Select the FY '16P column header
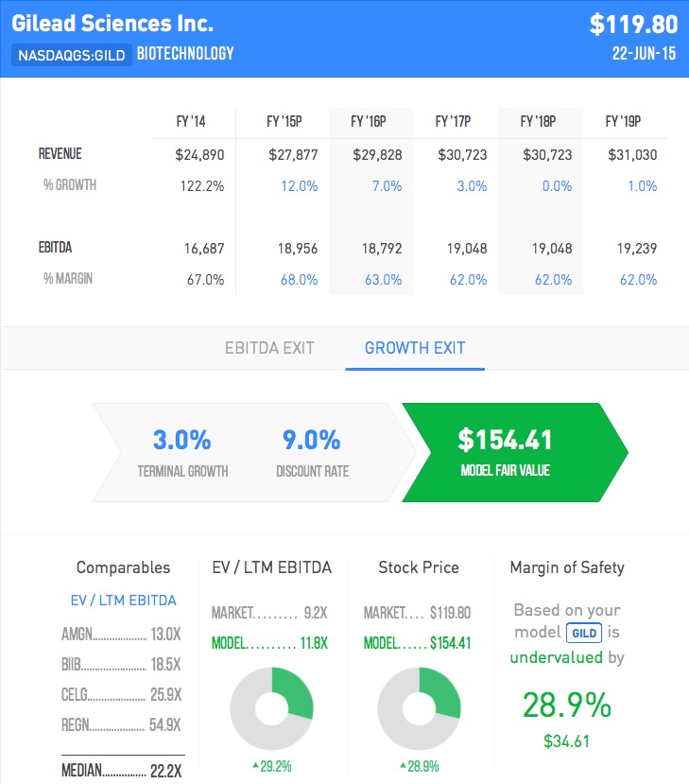This screenshot has height=784, width=689. [369, 121]
